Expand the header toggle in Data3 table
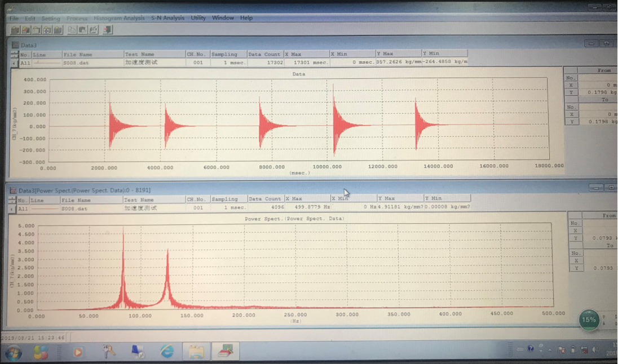618x364 pixels. click(14, 55)
